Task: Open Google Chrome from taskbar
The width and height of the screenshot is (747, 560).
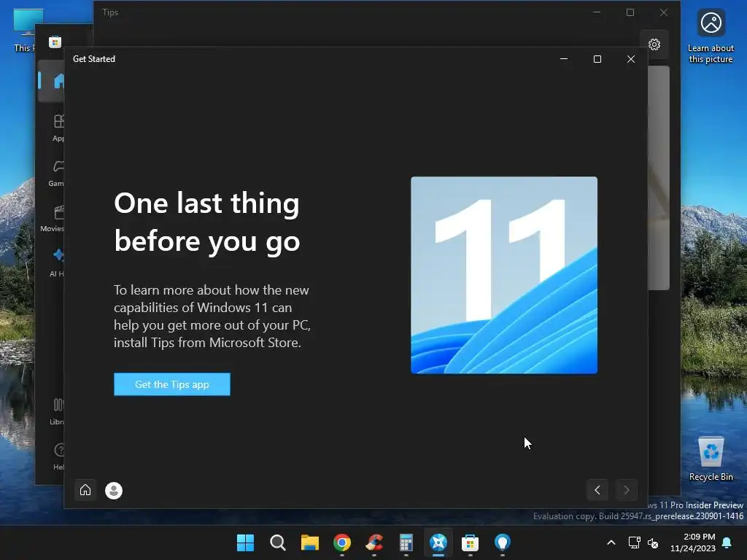Action: (x=342, y=542)
